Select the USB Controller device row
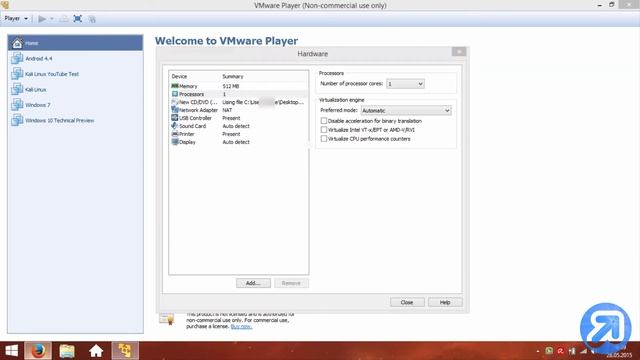 pos(238,118)
